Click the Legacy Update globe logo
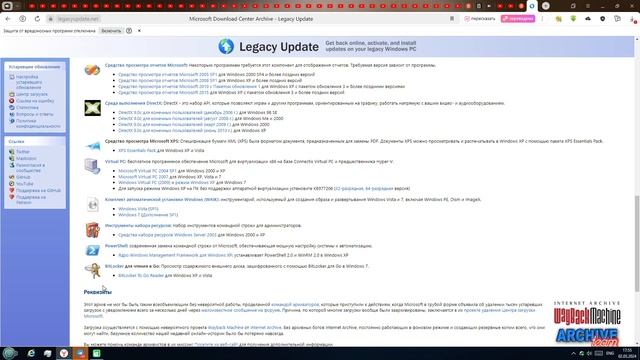Viewport: 640px width, 360px height. pyautogui.click(x=226, y=47)
